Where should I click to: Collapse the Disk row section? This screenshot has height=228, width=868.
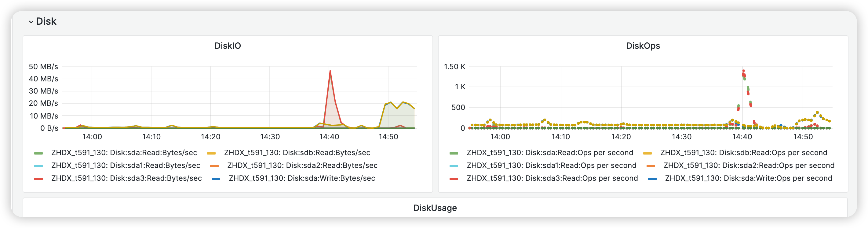(31, 21)
